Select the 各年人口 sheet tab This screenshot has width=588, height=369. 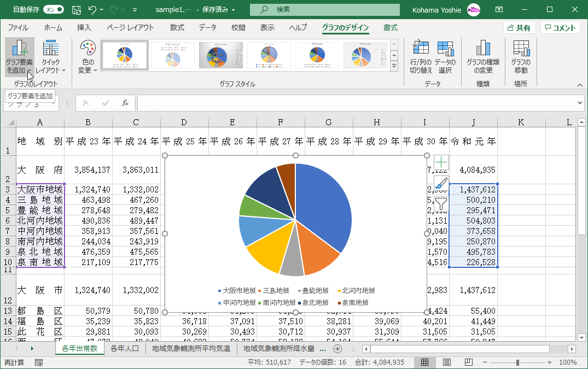coord(125,348)
